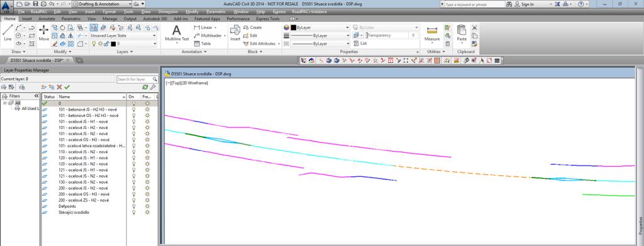Select the Measure utility

pos(432,33)
